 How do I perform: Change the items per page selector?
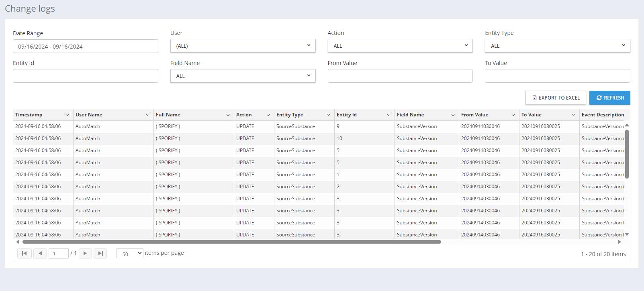pos(130,253)
